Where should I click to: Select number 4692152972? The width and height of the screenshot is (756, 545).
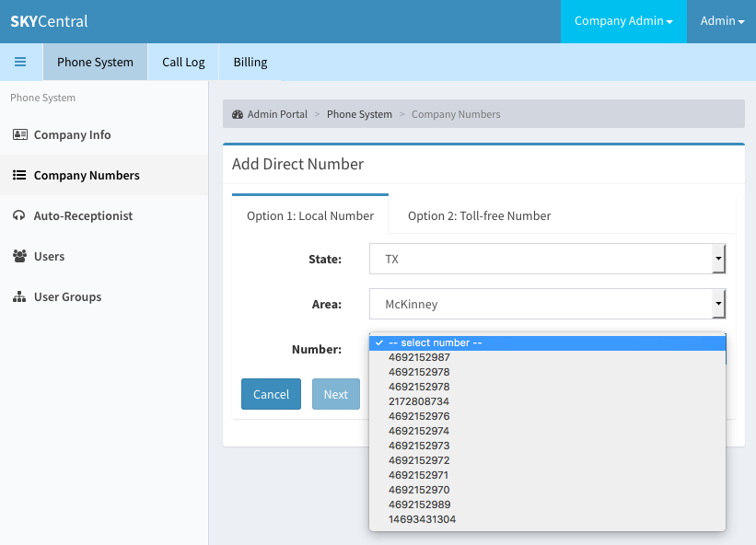(547, 460)
